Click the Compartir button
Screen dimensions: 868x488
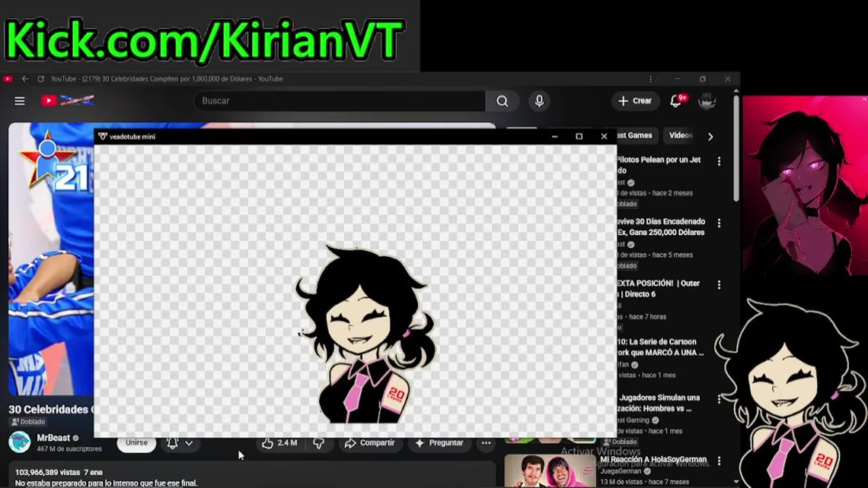click(370, 443)
